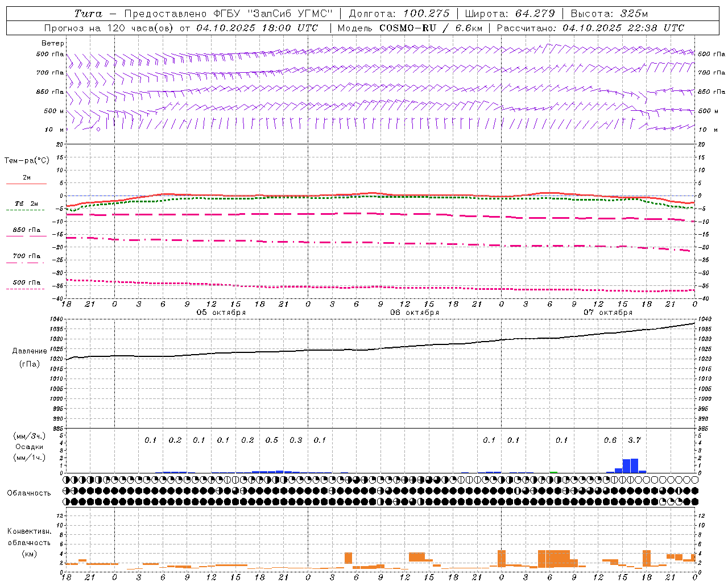Click the small green precipitation bar

[x=553, y=472]
